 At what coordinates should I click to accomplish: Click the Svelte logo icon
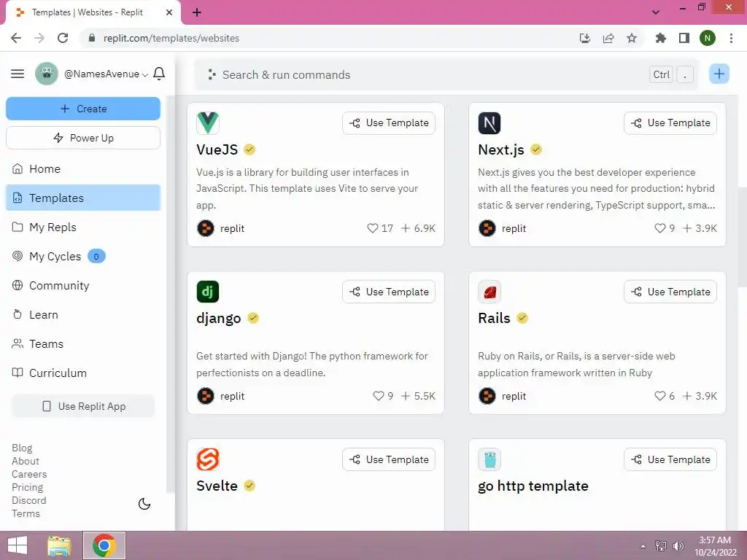208,459
